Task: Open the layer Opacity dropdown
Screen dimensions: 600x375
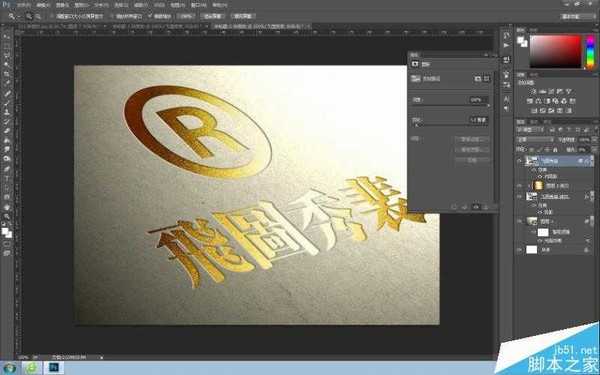Action: (584, 140)
